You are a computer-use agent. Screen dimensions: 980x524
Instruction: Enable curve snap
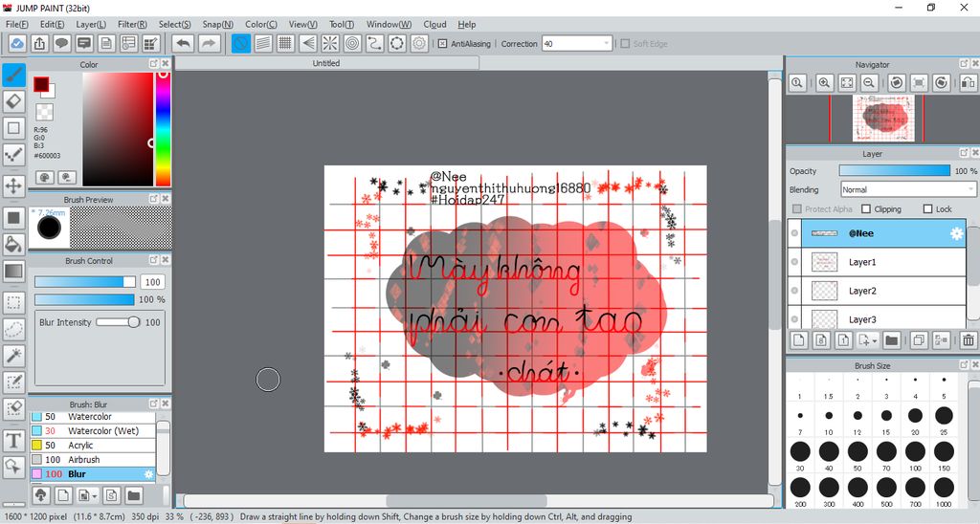tap(374, 43)
